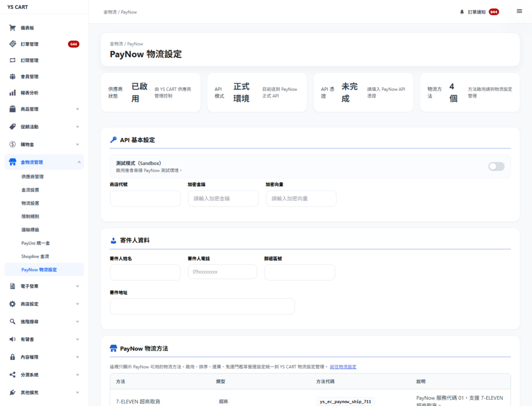Click the 訂單通知 label in header
The image size is (532, 406).
(477, 12)
